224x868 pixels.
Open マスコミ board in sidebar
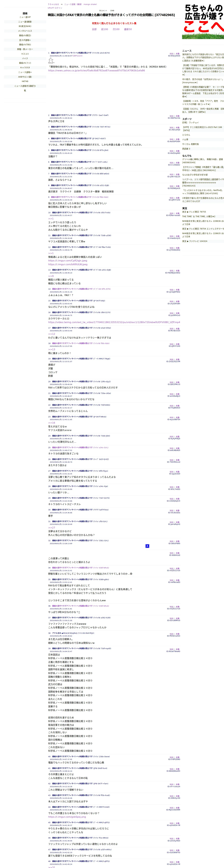point(25,54)
